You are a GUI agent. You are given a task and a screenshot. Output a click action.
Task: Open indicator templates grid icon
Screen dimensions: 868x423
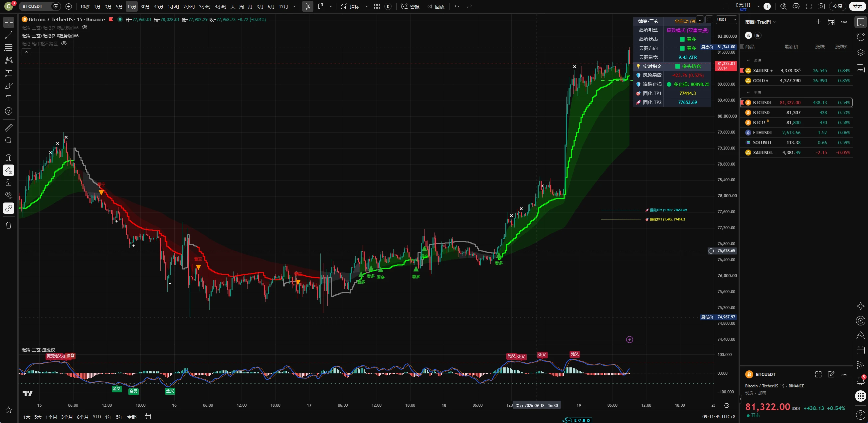[x=377, y=6]
